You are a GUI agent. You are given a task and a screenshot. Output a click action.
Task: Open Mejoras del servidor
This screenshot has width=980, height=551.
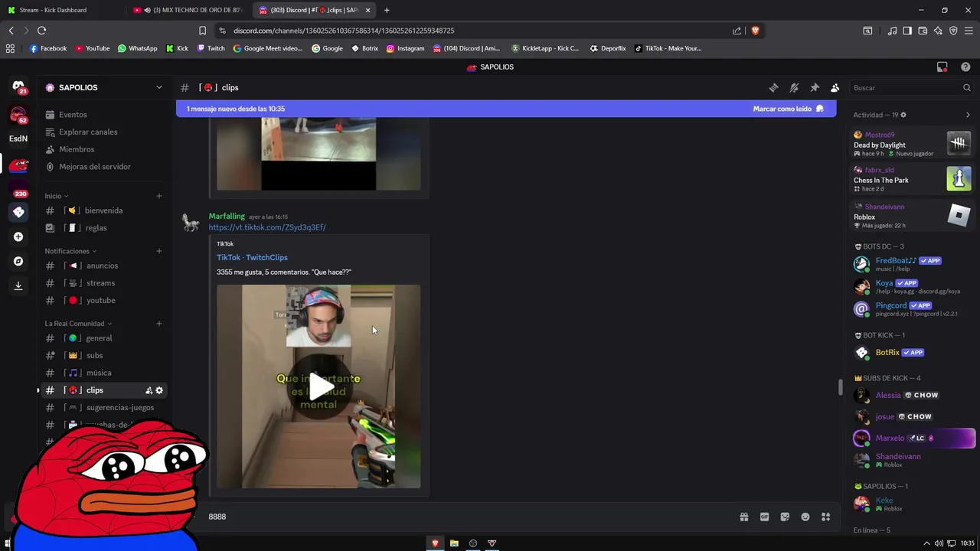103,167
